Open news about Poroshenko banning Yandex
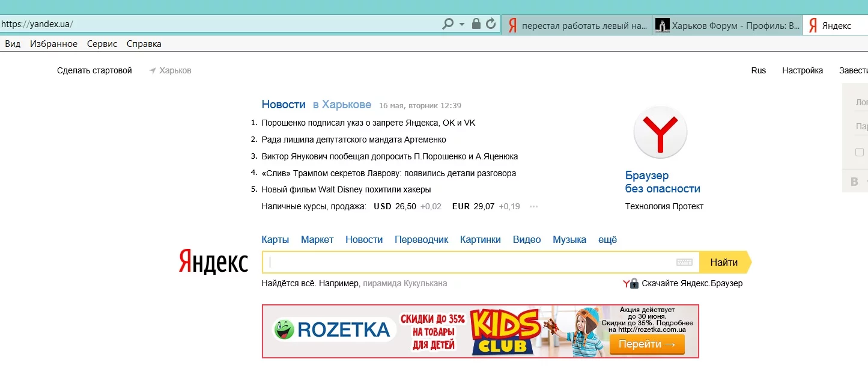 coord(368,123)
